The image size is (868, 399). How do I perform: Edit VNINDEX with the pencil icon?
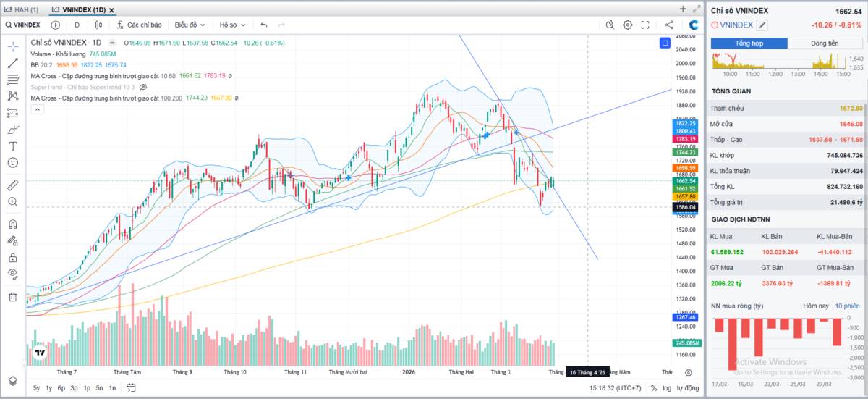coord(762,25)
